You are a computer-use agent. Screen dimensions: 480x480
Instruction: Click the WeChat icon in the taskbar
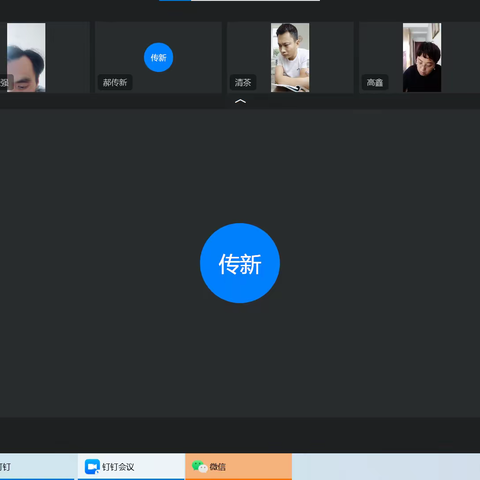pos(200,466)
